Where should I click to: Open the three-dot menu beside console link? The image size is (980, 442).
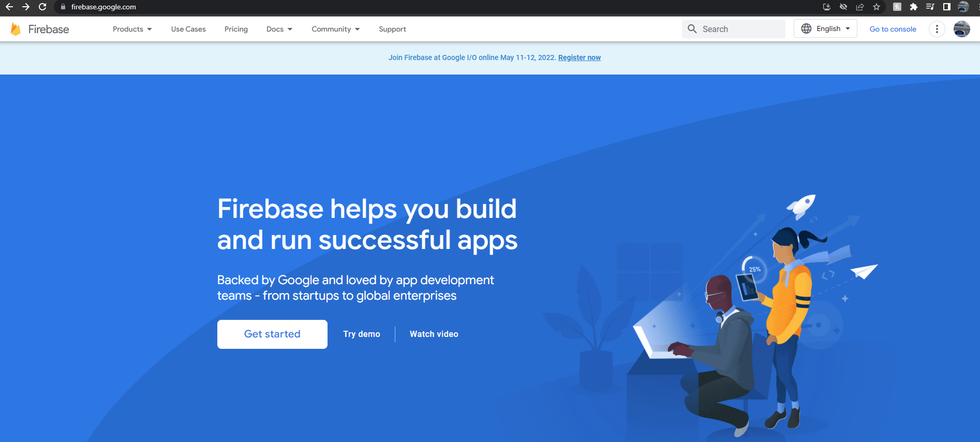[x=937, y=29]
